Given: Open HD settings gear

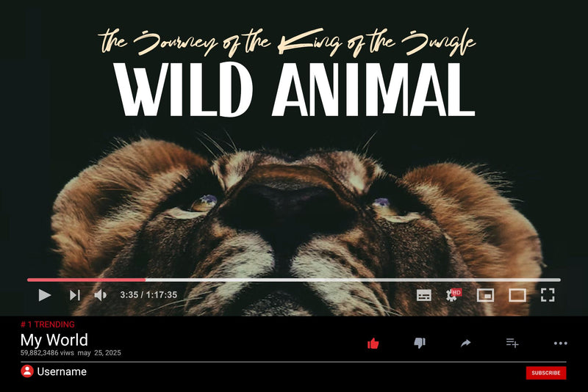Looking at the screenshot, I should [453, 294].
